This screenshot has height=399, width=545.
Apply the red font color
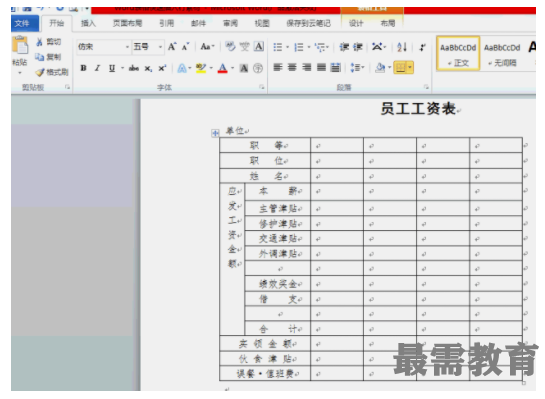(222, 68)
